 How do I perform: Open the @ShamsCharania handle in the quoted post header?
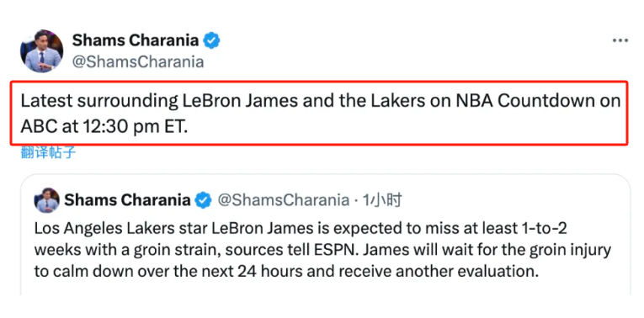(283, 200)
